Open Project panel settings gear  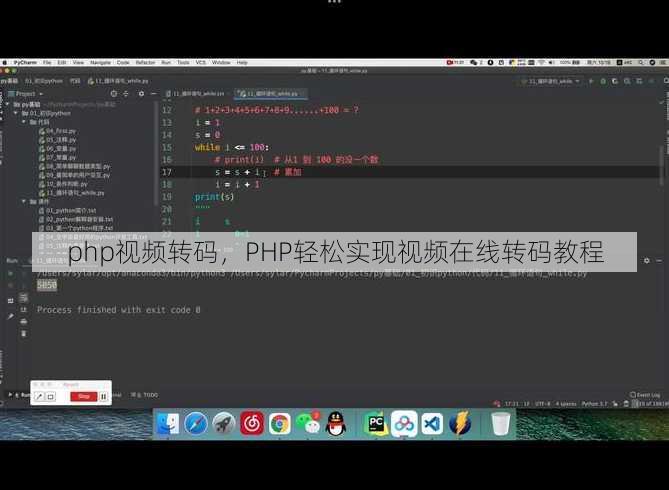click(x=141, y=93)
